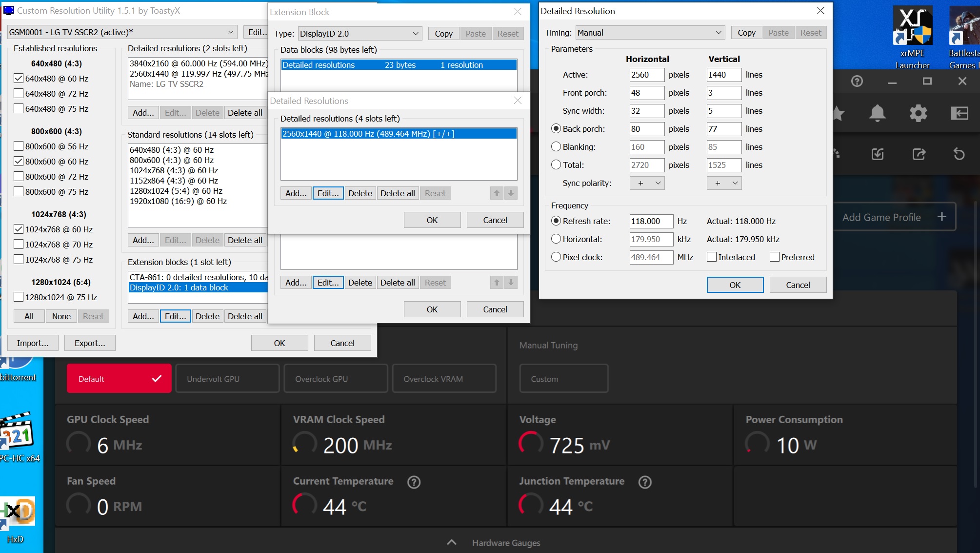Click the import profile icon

[x=878, y=154]
